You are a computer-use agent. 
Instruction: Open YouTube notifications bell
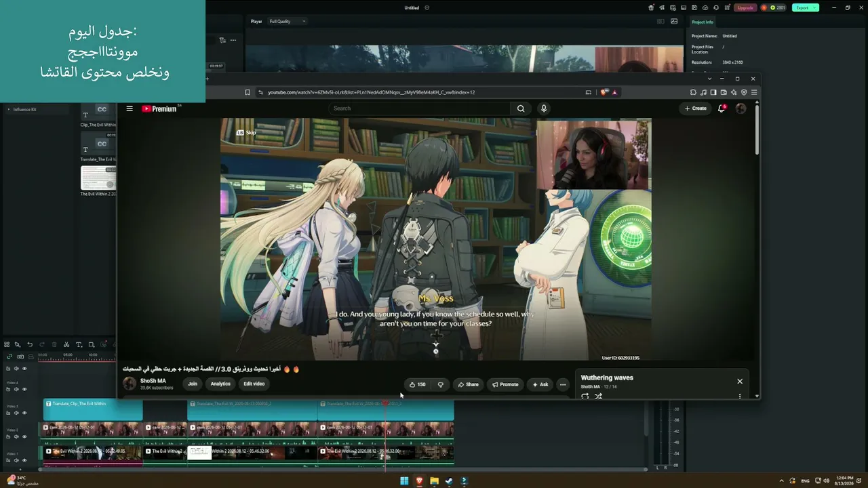tap(722, 108)
